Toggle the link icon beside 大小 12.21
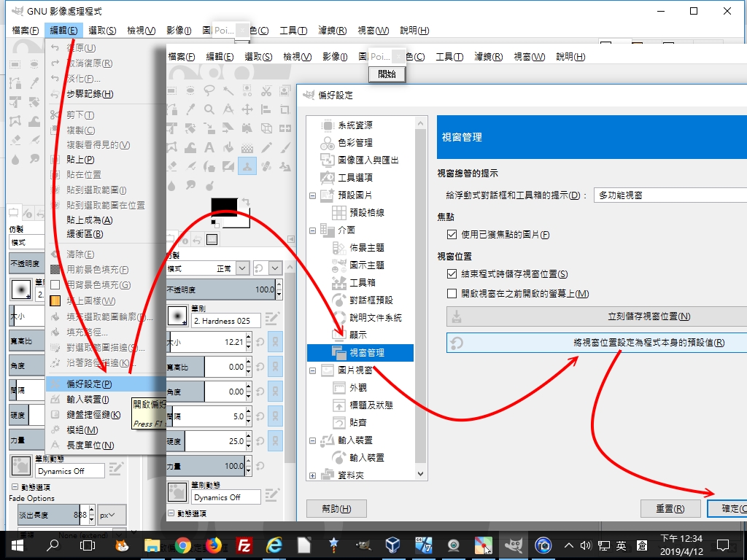The width and height of the screenshot is (747, 560). coord(275,342)
